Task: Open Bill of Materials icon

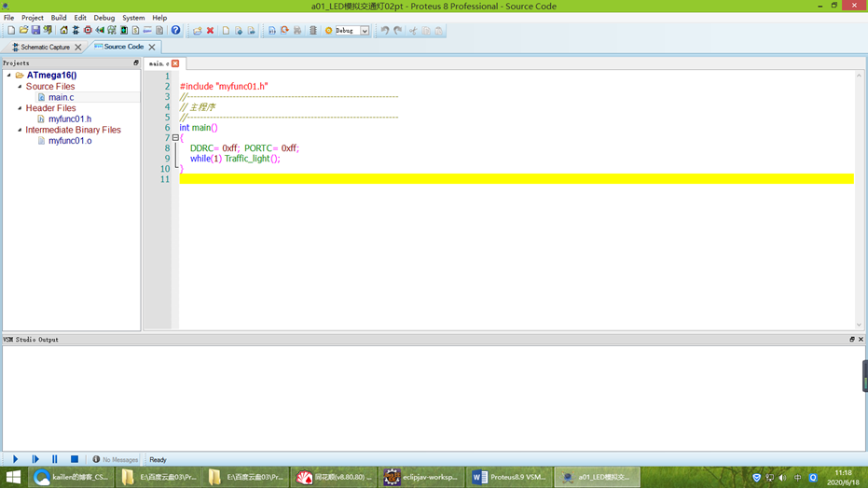Action: (x=135, y=31)
